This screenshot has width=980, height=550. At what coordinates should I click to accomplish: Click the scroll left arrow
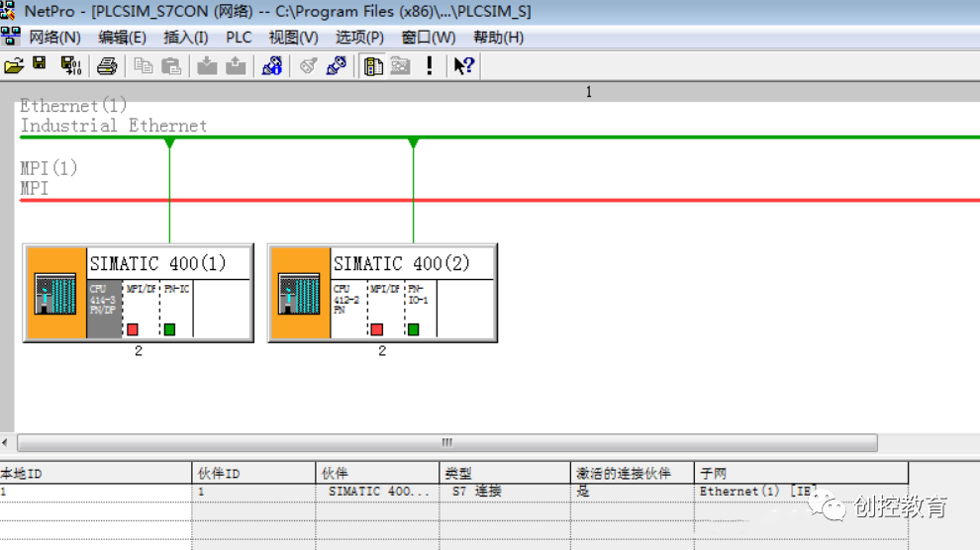coord(5,442)
